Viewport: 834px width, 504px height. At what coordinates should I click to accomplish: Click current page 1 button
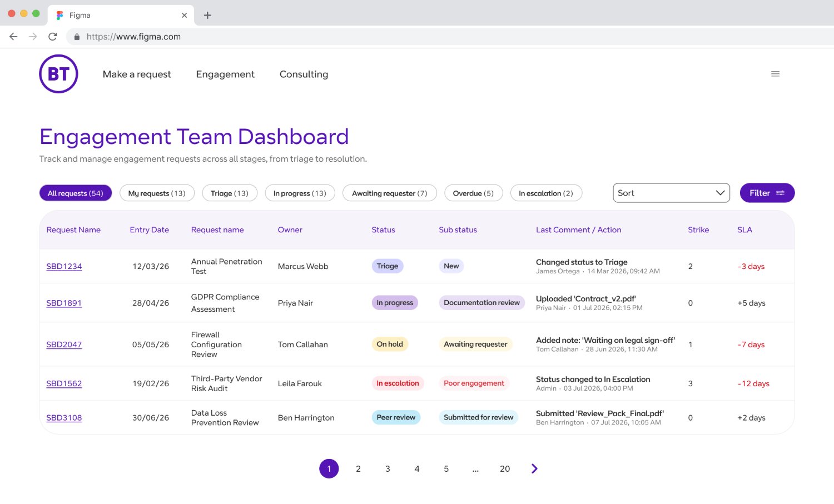pos(329,468)
